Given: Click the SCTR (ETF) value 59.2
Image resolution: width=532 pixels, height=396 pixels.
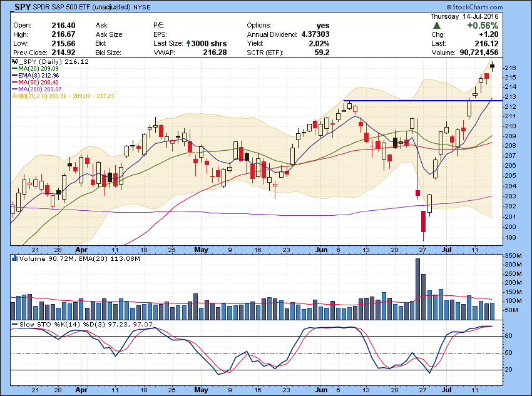Looking at the screenshot, I should tap(322, 53).
